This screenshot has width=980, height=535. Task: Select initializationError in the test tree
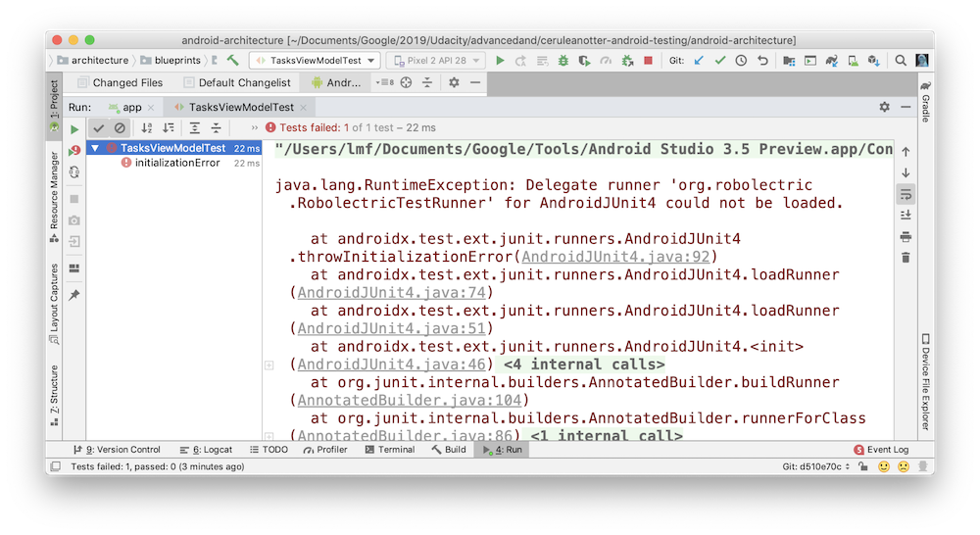[x=176, y=163]
